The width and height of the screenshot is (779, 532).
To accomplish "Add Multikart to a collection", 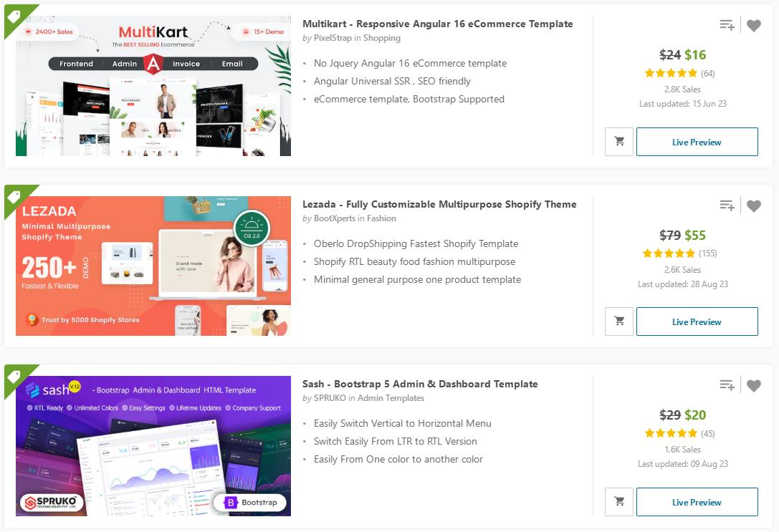I will (x=727, y=25).
